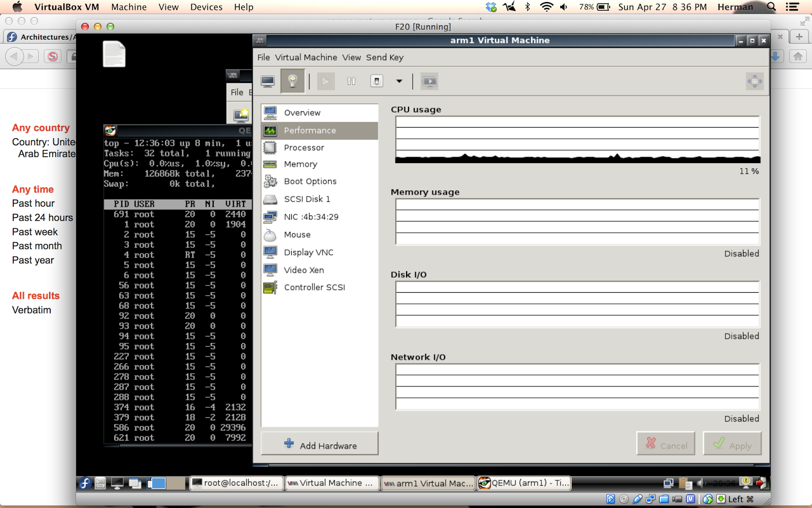Open the View menu of arm1 window
Image resolution: width=812 pixels, height=508 pixels.
351,57
